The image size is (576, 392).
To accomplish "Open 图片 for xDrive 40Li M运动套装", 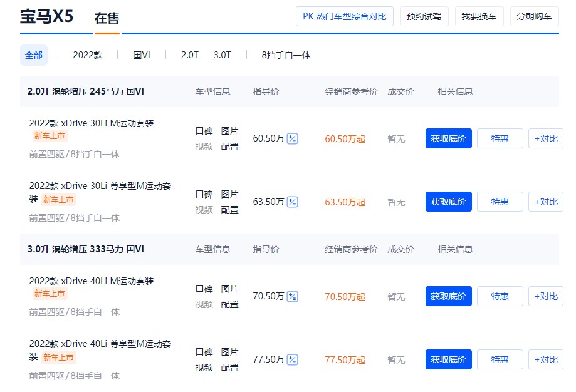I will (229, 289).
